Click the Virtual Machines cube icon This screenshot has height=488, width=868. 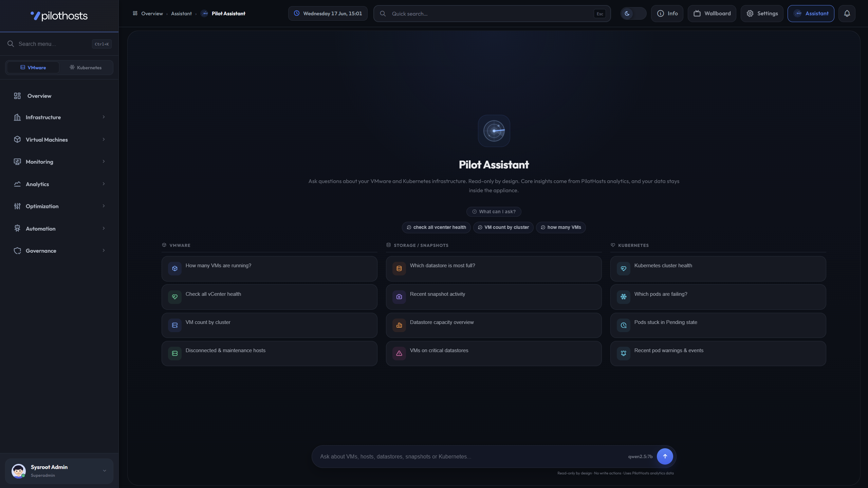click(17, 140)
